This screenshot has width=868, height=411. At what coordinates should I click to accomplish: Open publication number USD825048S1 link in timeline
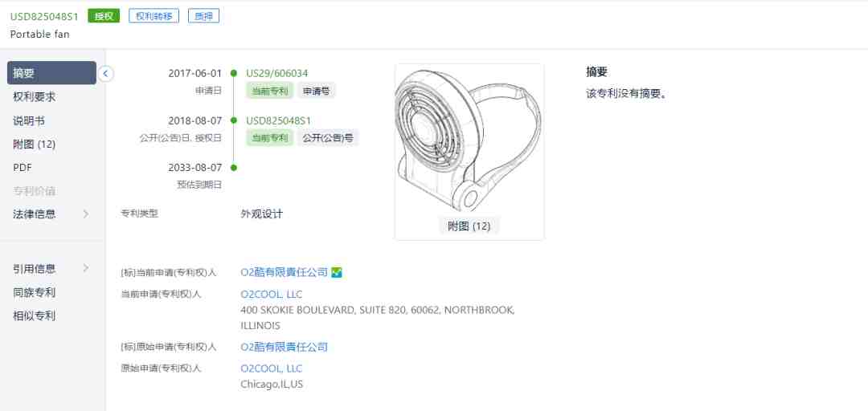278,120
